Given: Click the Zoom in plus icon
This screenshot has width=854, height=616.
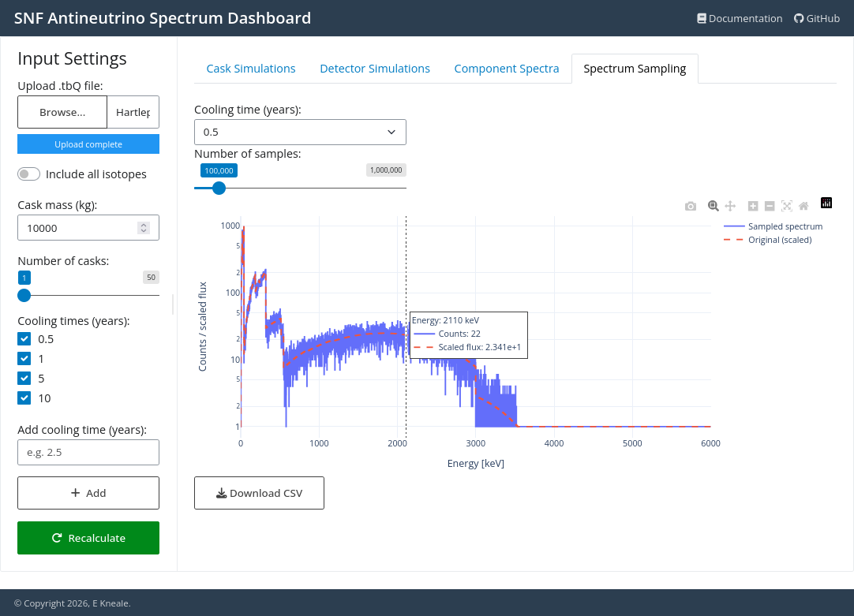Looking at the screenshot, I should 753,206.
